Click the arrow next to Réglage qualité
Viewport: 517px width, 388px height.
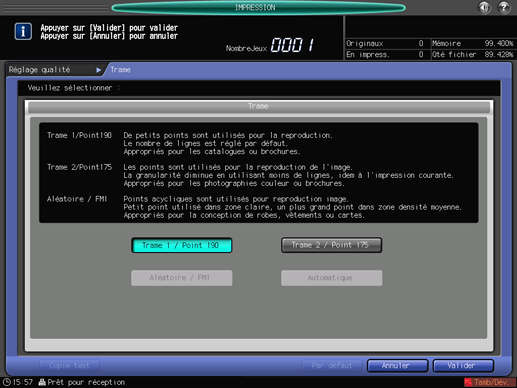click(98, 70)
